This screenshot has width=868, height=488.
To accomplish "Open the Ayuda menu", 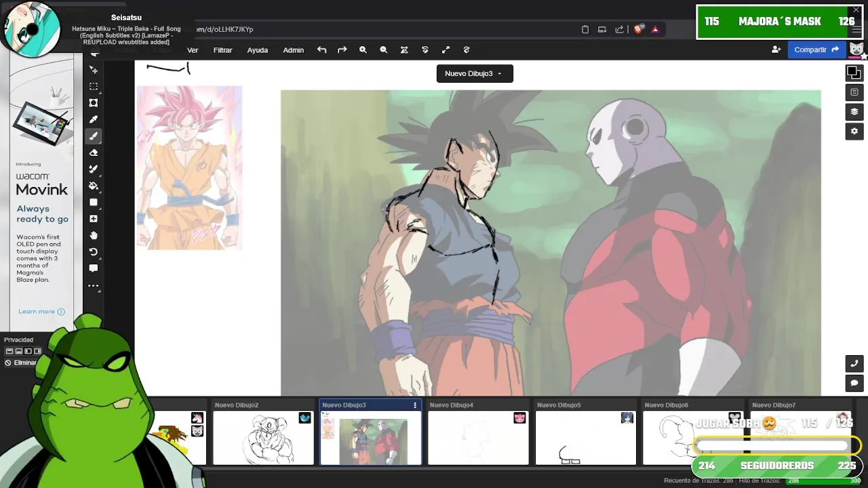I will (x=257, y=50).
